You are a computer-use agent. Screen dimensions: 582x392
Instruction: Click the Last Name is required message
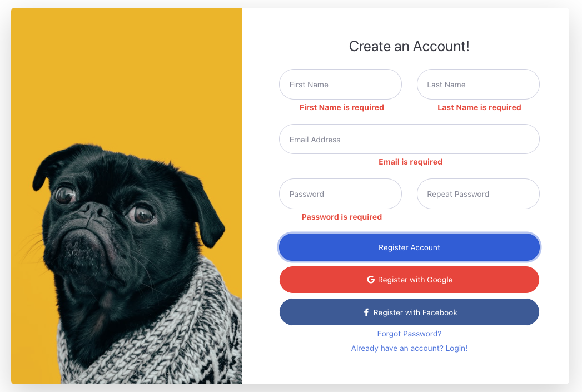point(479,107)
